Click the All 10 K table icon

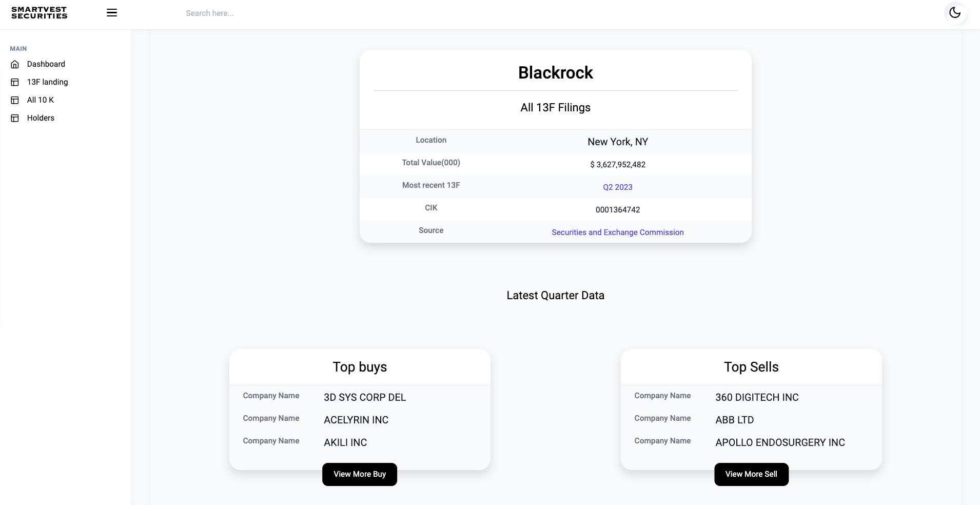[x=15, y=100]
